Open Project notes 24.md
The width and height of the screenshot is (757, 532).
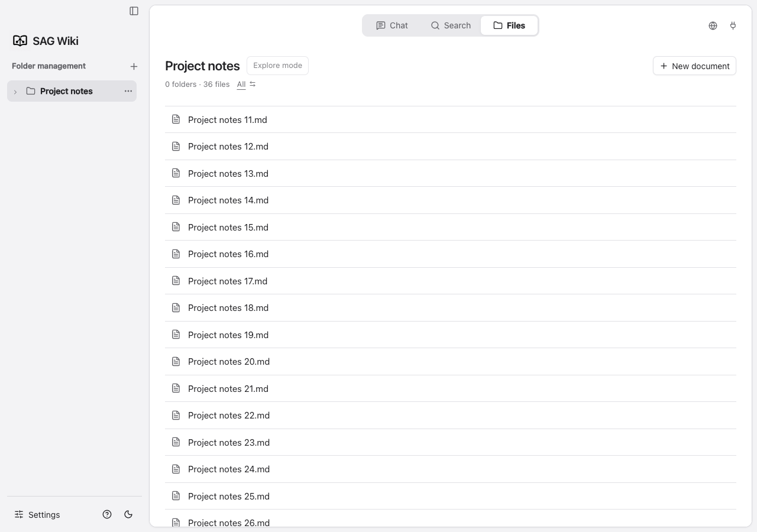[x=450, y=469]
